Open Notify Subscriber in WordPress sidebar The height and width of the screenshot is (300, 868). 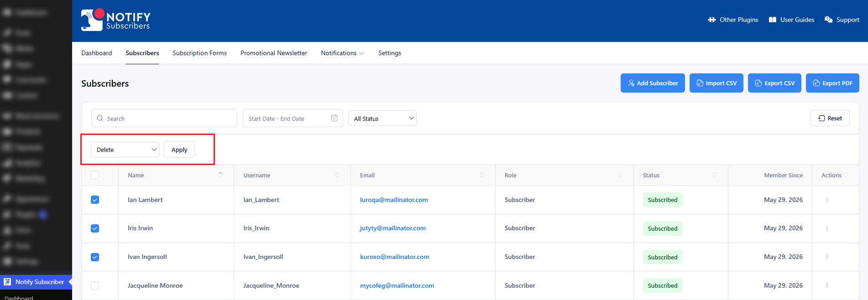click(x=36, y=282)
